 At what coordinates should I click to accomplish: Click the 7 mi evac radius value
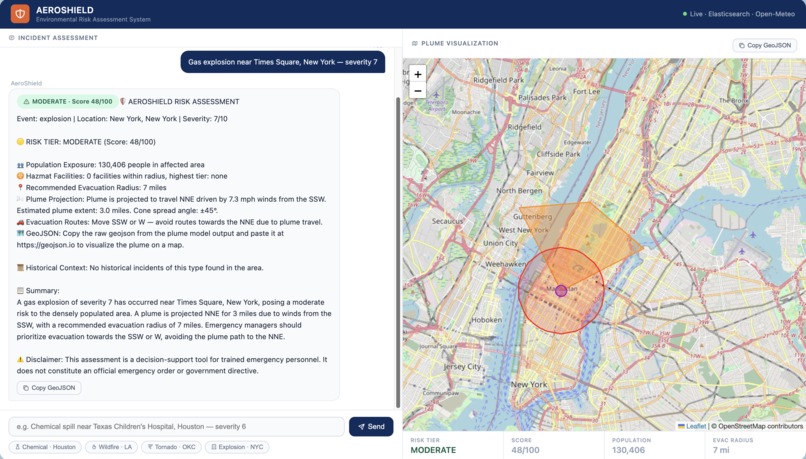[x=721, y=450]
